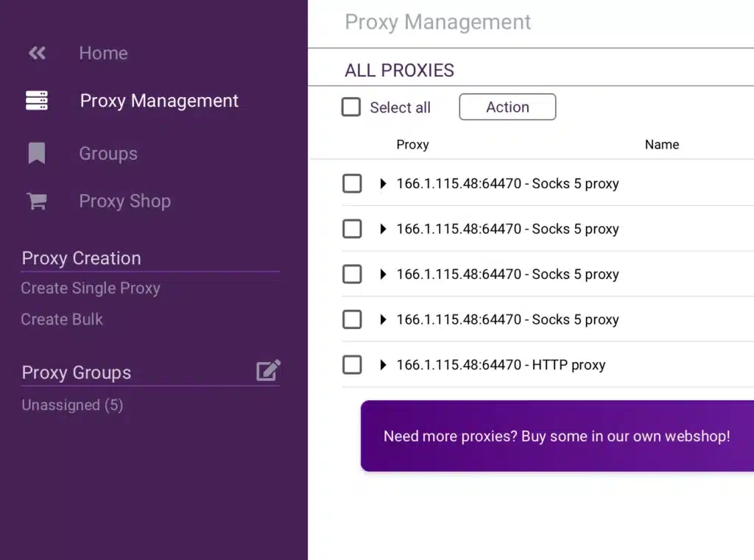Sort the list by the Name column
754x560 pixels.
pos(661,144)
